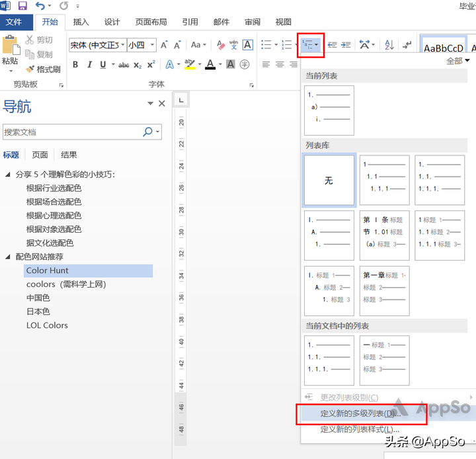Image resolution: width=476 pixels, height=459 pixels.
Task: Undo the last action
Action: [40, 5]
